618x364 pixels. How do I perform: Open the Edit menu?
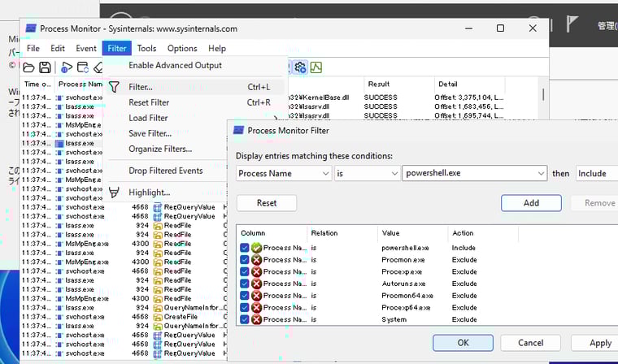(58, 49)
